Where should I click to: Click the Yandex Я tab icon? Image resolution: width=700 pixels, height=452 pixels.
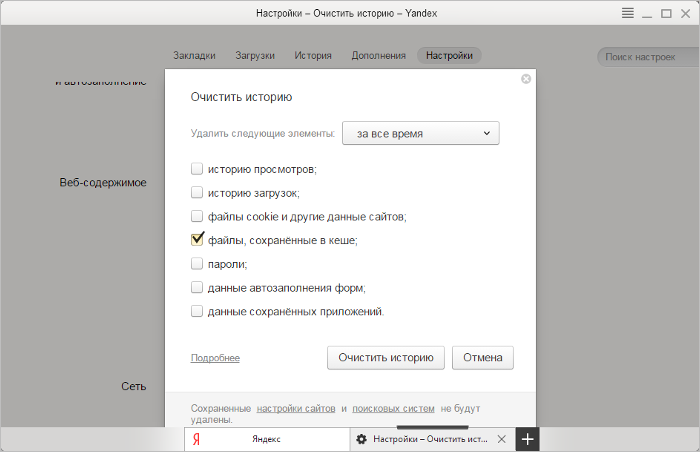click(197, 439)
